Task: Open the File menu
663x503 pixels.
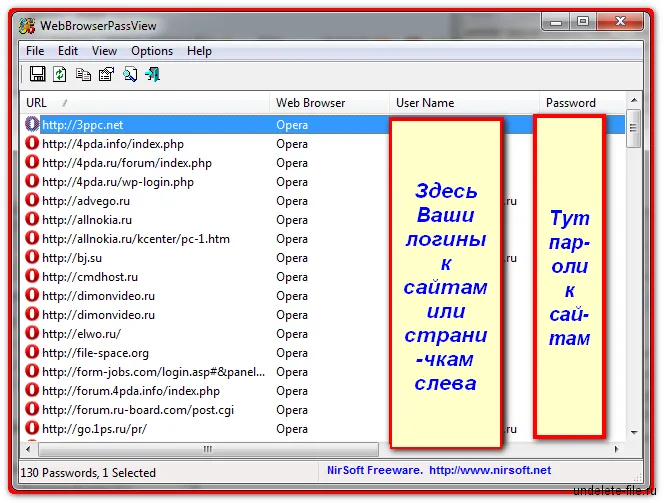Action: [x=35, y=51]
